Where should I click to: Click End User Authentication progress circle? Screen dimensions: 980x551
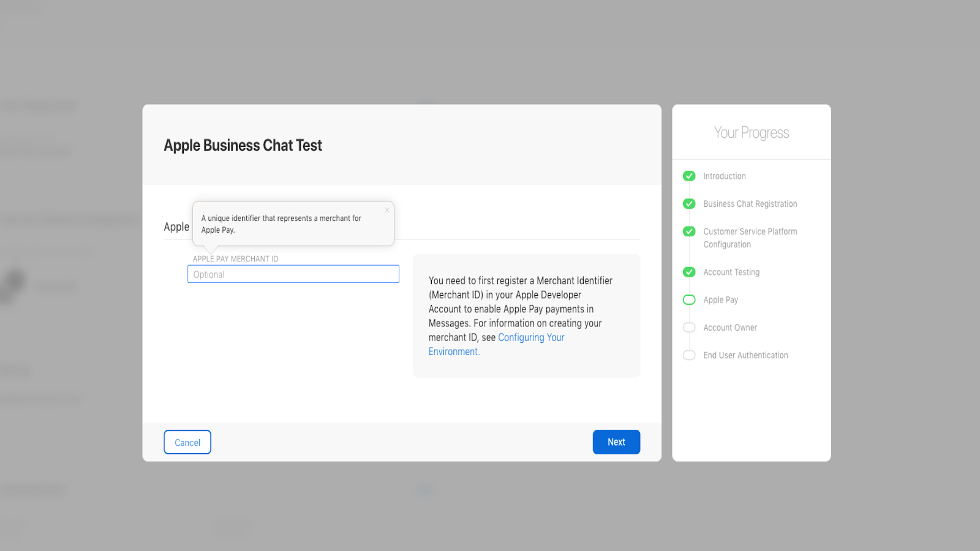click(689, 355)
